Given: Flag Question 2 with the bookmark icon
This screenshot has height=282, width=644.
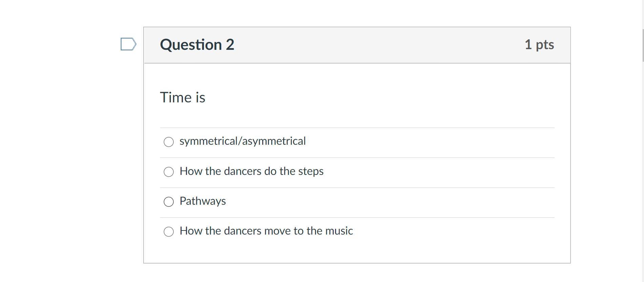Looking at the screenshot, I should tap(128, 44).
